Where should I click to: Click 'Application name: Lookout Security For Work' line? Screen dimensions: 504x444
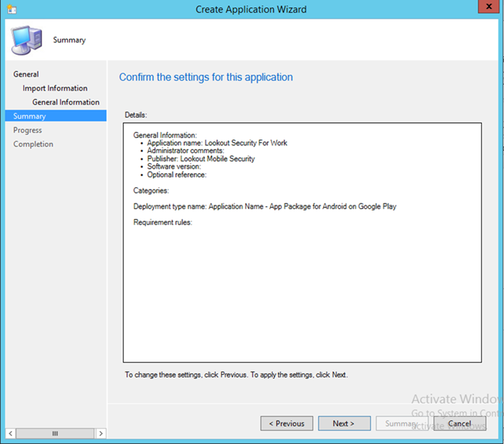click(217, 143)
